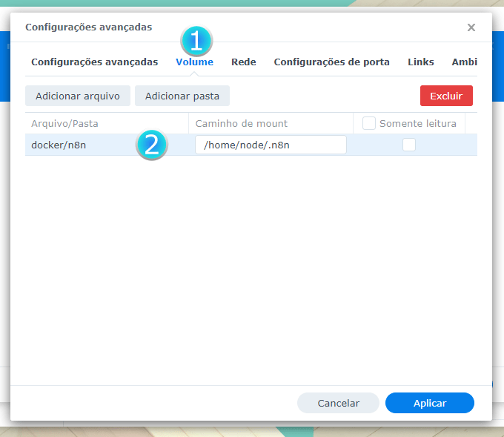The image size is (504, 437).
Task: Open the Links tab
Action: [420, 62]
